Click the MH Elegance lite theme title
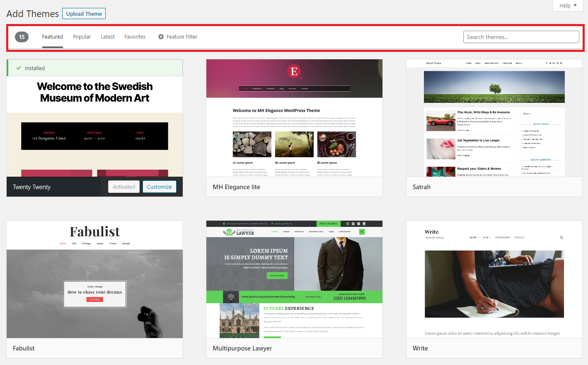 coord(237,187)
